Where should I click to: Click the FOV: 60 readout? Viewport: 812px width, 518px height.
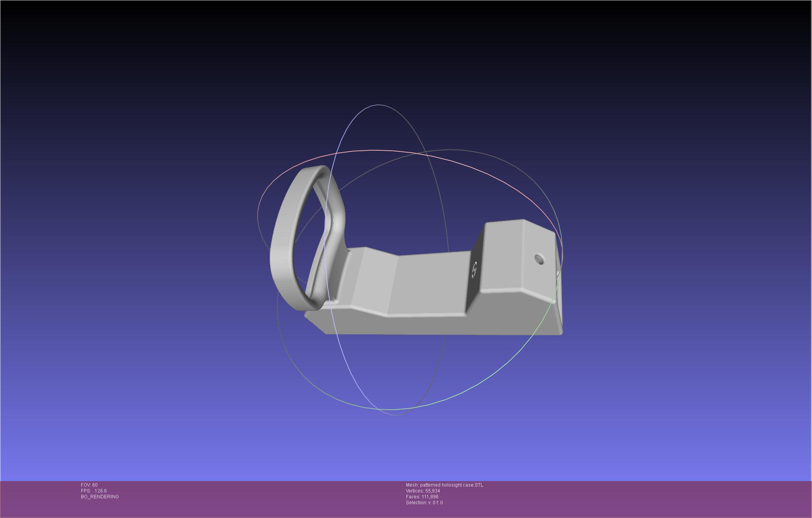(89, 485)
